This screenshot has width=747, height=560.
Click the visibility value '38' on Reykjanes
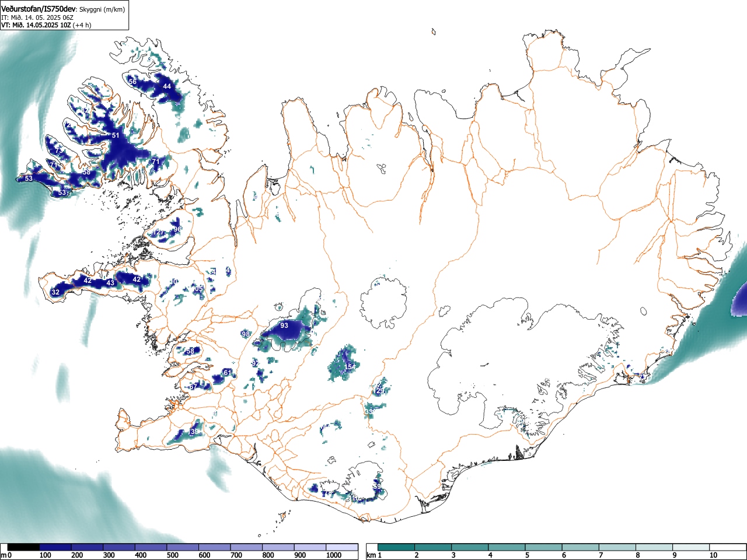click(x=194, y=432)
